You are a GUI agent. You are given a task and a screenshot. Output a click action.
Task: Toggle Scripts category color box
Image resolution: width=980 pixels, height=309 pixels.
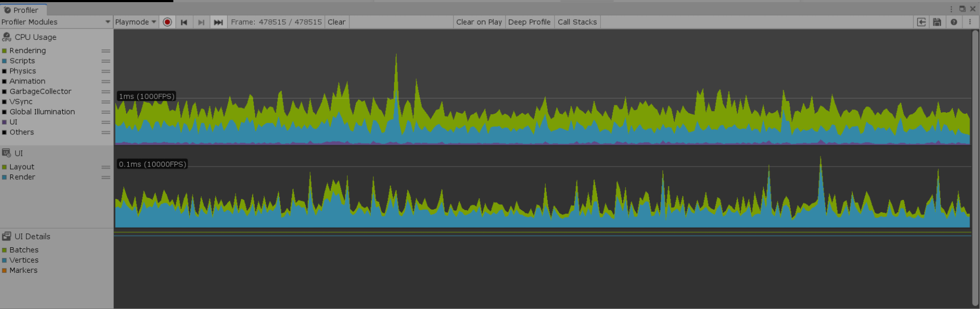[4, 61]
